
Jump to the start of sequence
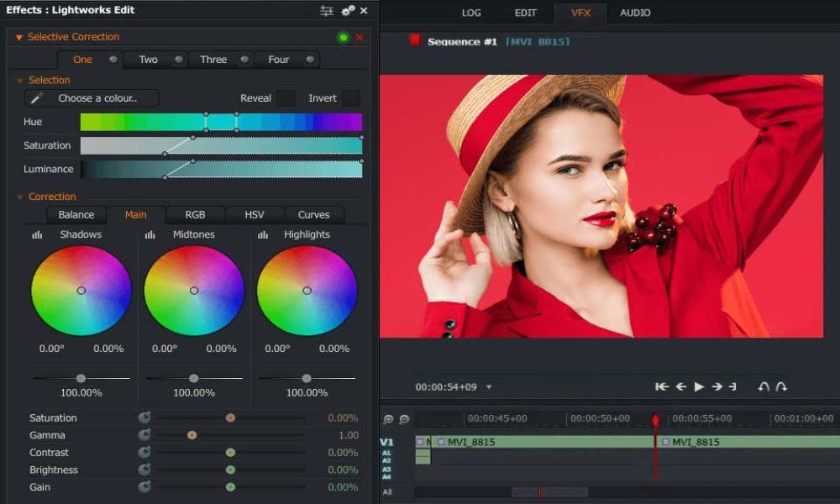(662, 387)
